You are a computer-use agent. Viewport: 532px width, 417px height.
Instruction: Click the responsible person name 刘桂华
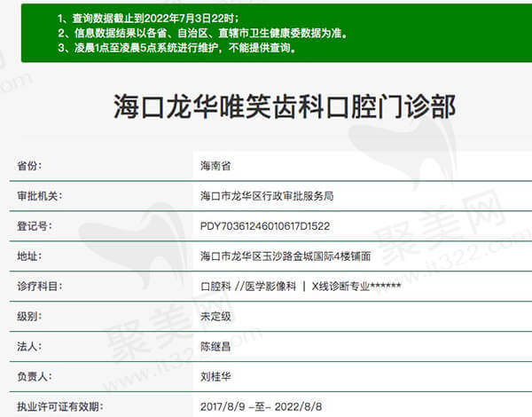215,376
